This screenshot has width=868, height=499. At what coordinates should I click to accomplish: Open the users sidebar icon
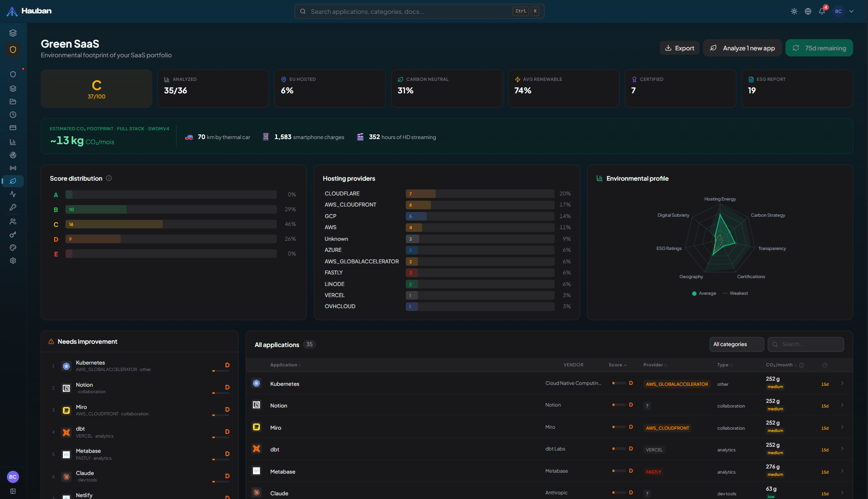pos(13,221)
